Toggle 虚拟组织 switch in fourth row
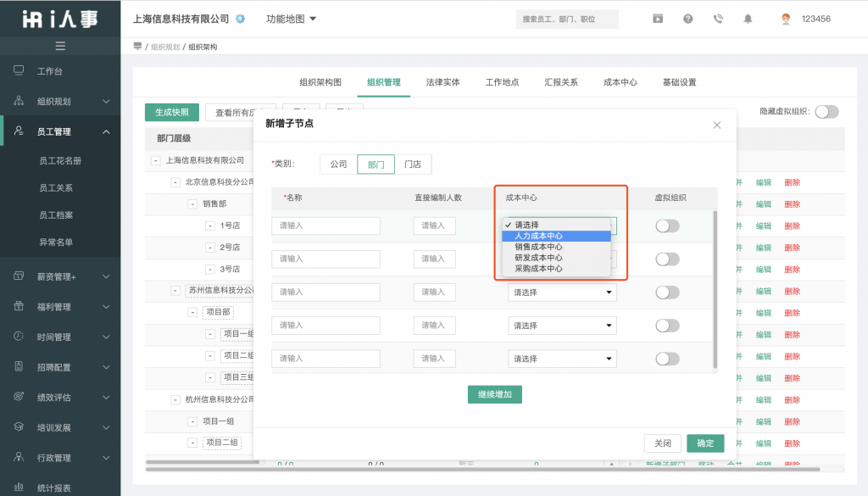Screen dimensions: 868x496 tap(668, 326)
